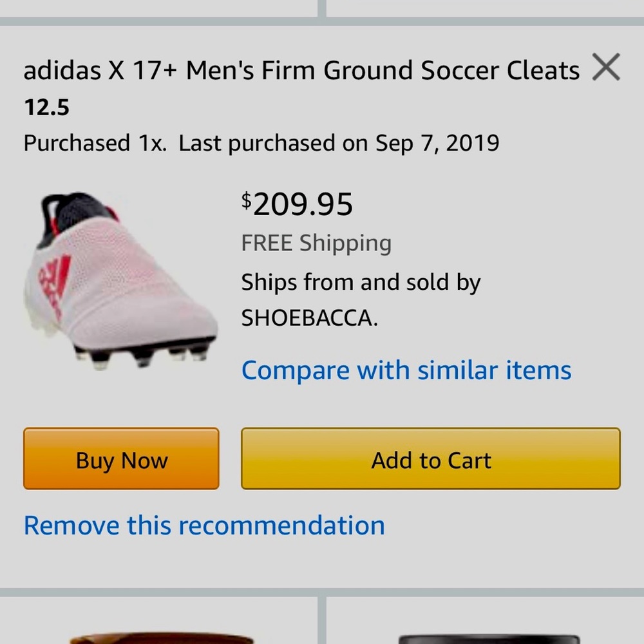Open Compare with similar items

(406, 370)
